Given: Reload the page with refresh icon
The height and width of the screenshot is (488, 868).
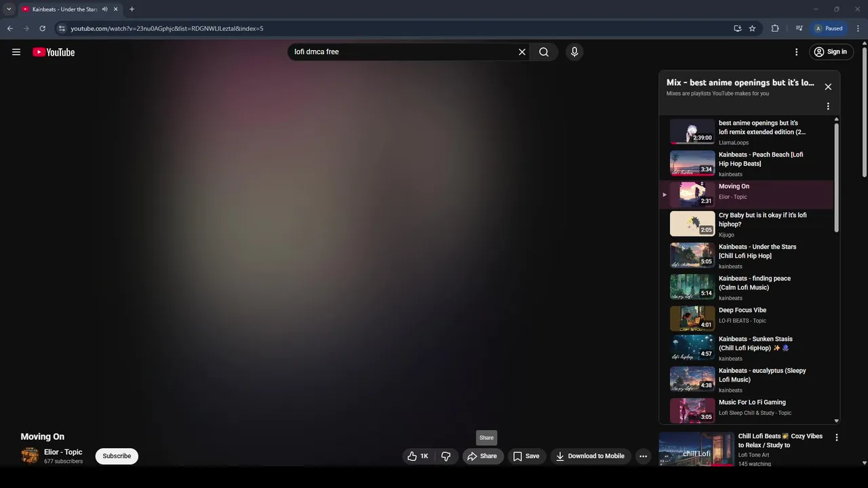Looking at the screenshot, I should [42, 28].
